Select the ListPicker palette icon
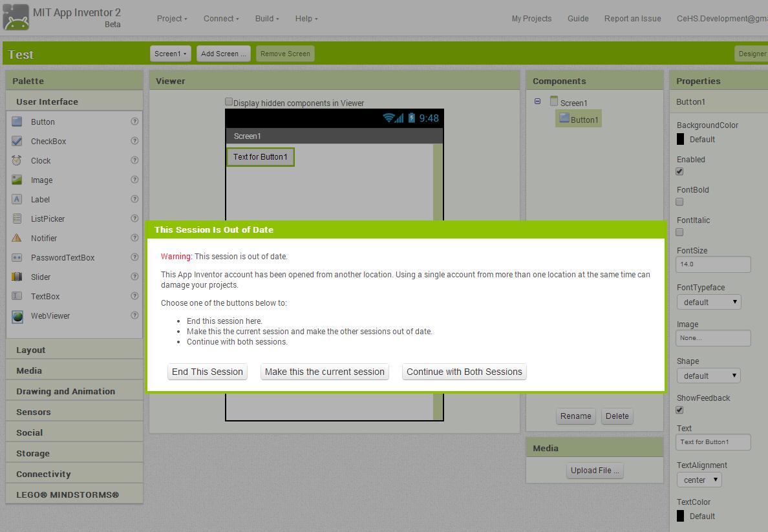Image resolution: width=768 pixels, height=532 pixels. click(17, 218)
